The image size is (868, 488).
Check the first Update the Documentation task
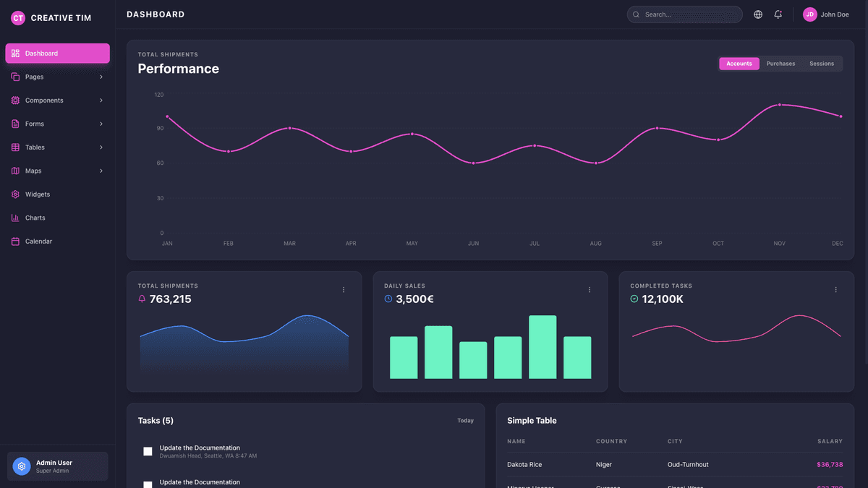(148, 451)
